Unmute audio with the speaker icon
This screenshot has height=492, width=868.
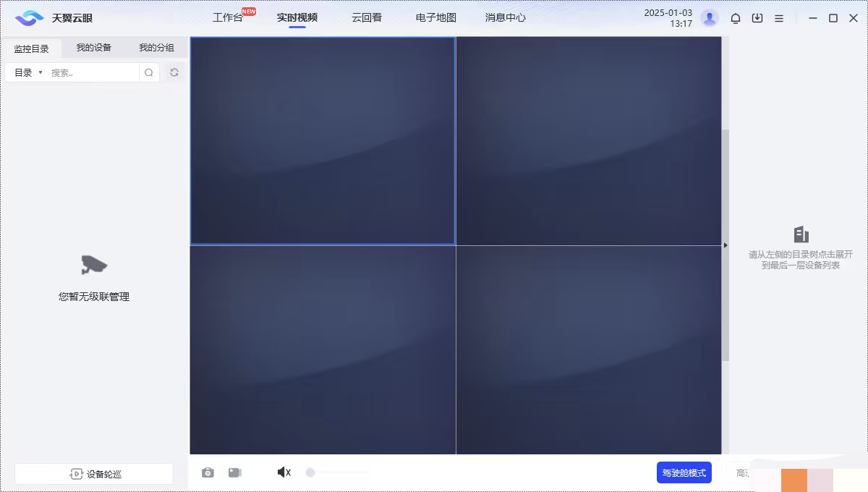(x=282, y=472)
